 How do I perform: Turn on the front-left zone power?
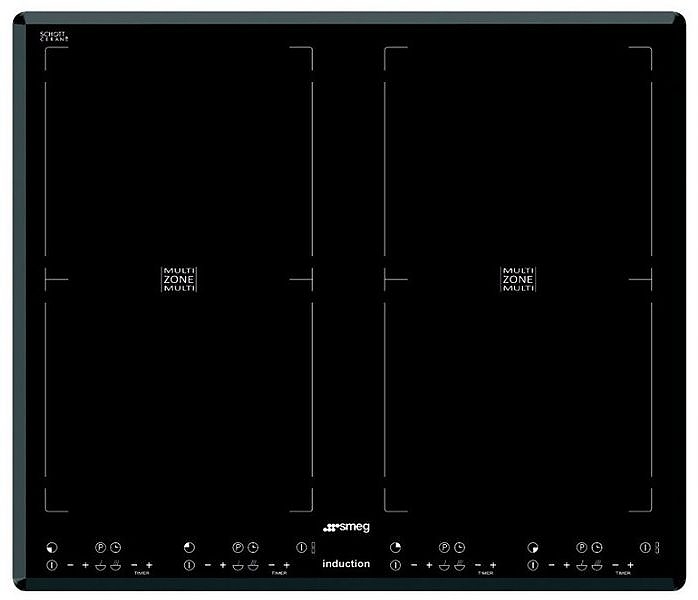[x=52, y=565]
